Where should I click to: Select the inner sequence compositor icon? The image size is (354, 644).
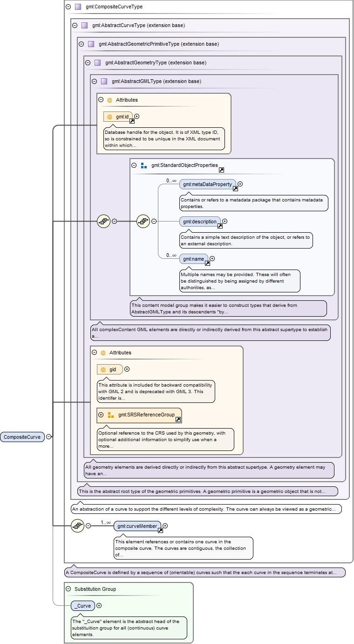pyautogui.click(x=143, y=222)
